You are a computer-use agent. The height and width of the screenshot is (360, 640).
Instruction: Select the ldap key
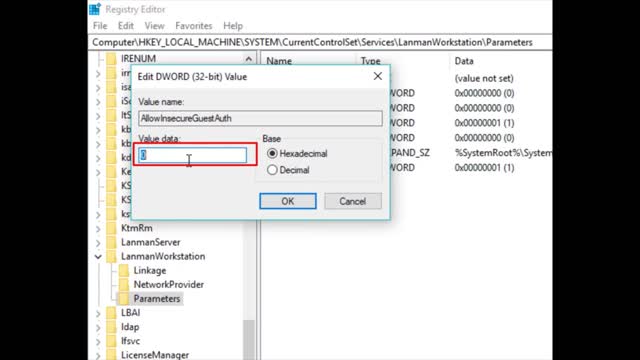130,327
